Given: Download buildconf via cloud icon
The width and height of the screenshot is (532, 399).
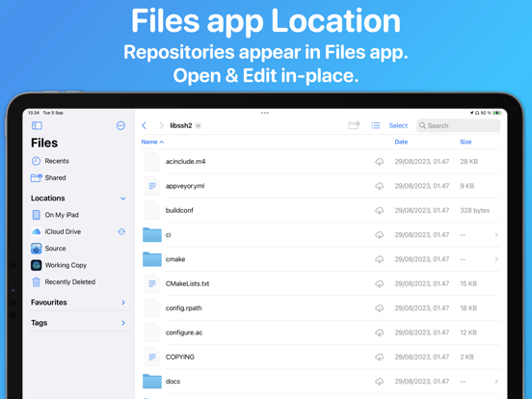Looking at the screenshot, I should pos(380,210).
